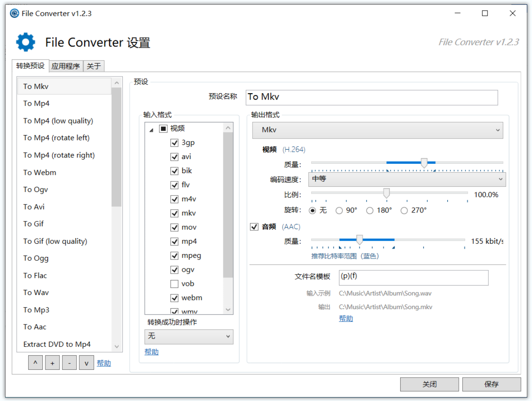Select the 90° rotation radio button
The height and width of the screenshot is (401, 532).
(x=339, y=210)
